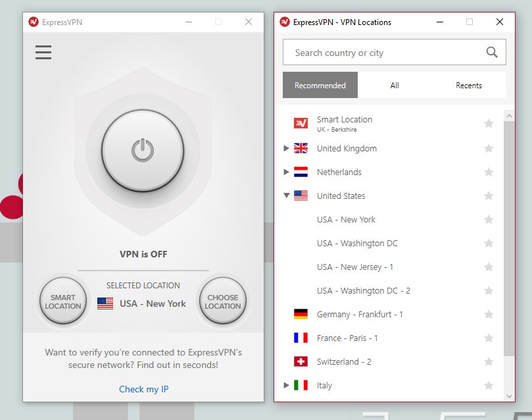
Task: Click the scroll down arrow in locations list
Action: click(x=509, y=396)
